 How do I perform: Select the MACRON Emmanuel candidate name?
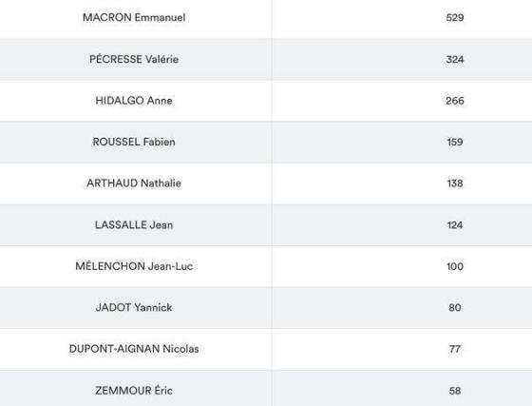pos(134,17)
